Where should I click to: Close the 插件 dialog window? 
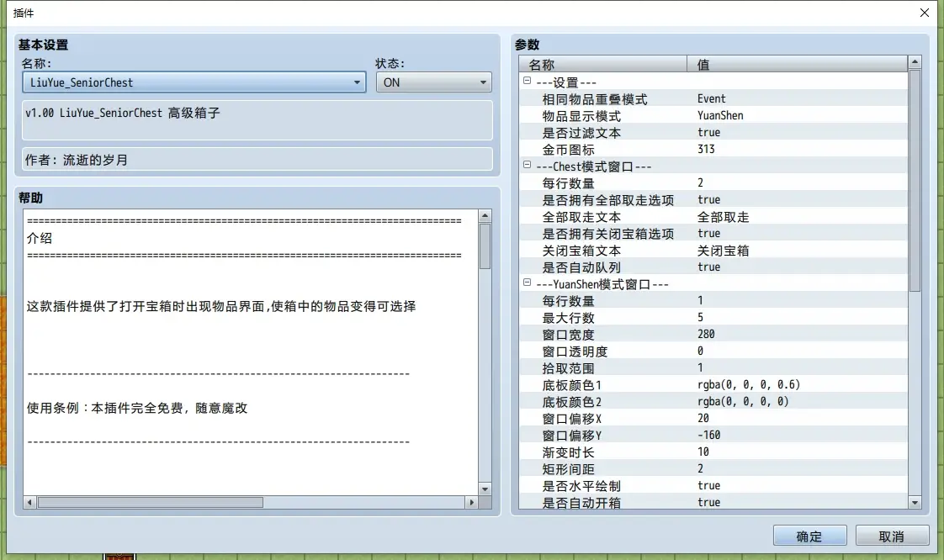click(925, 13)
